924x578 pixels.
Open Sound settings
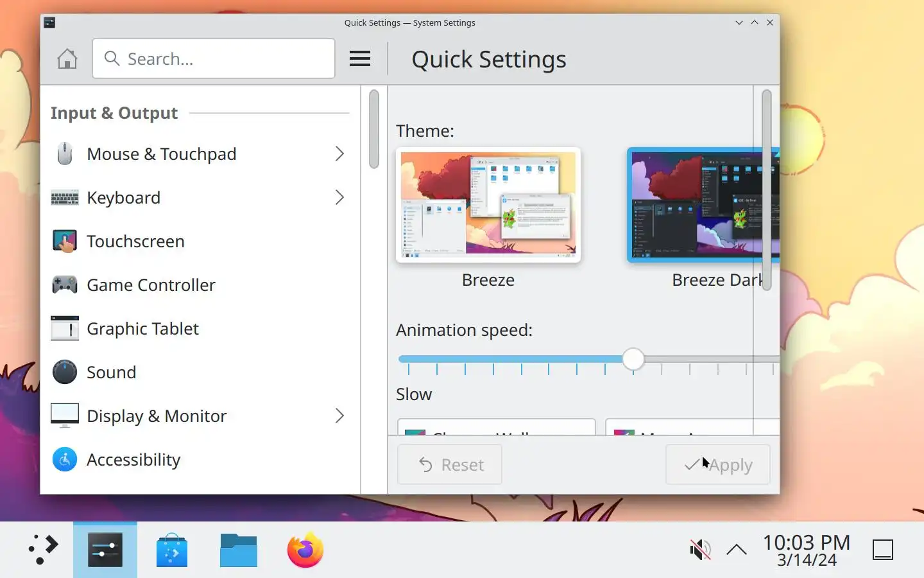pos(200,372)
